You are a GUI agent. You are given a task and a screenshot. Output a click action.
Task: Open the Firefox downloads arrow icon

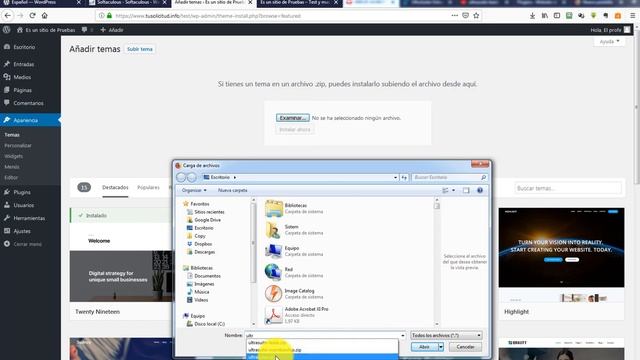click(532, 16)
